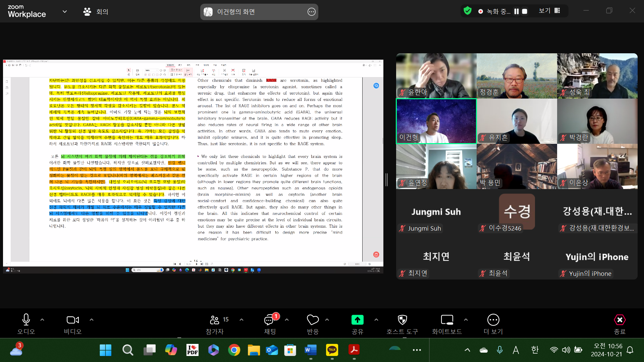Open the I Love PDF taskbar app

pos(193,350)
